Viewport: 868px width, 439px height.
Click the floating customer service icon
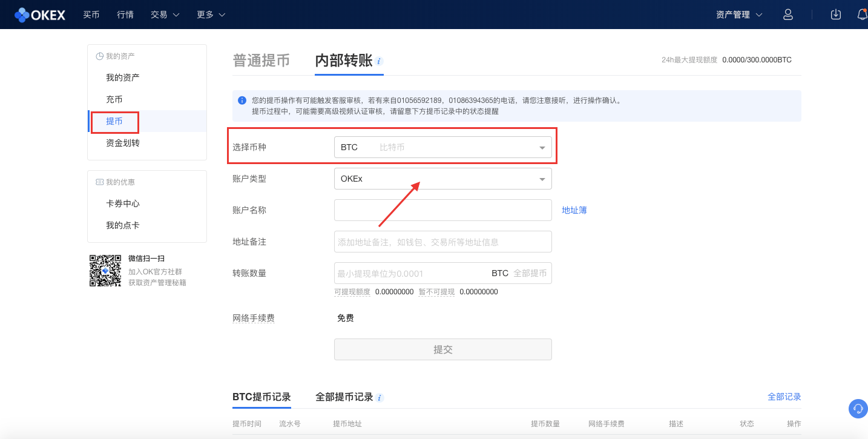tap(857, 409)
